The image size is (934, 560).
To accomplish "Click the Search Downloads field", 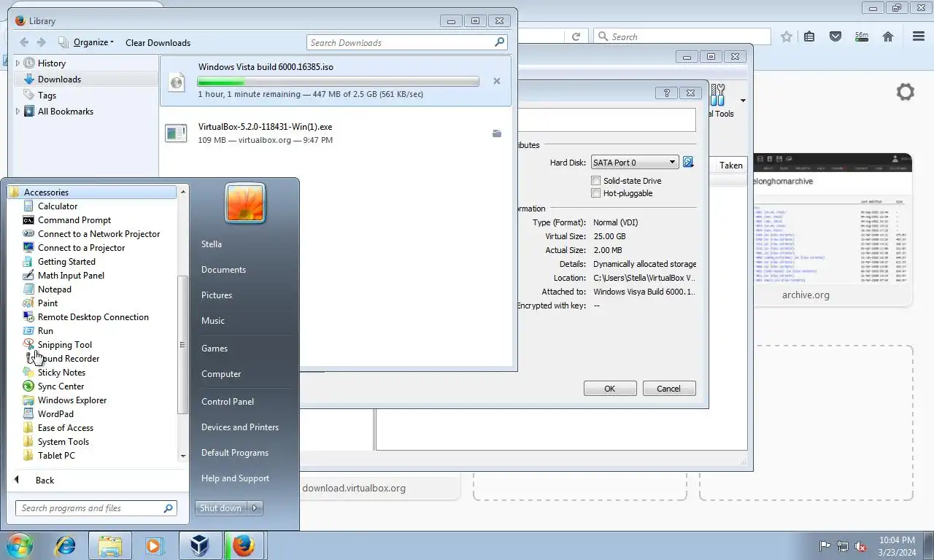I will coord(406,42).
